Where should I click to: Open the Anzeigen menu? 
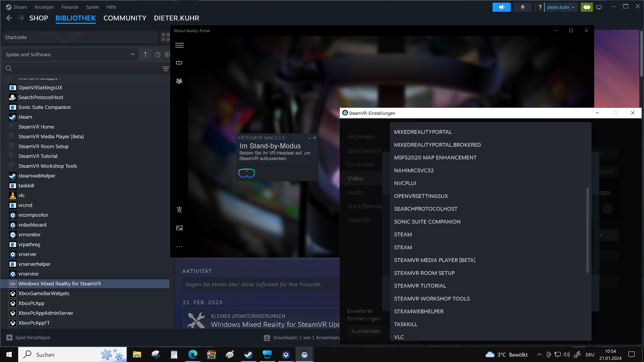pos(44,7)
